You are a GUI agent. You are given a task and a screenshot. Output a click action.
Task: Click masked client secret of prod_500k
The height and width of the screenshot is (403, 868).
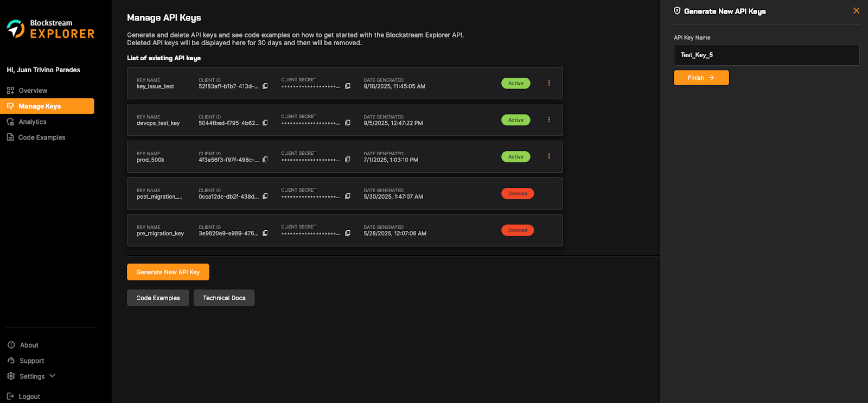point(311,160)
